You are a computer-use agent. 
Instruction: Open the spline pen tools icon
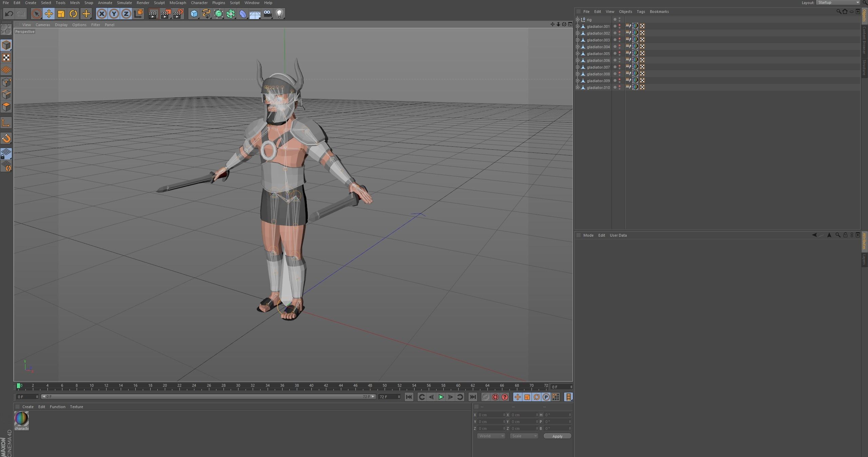[x=206, y=14]
